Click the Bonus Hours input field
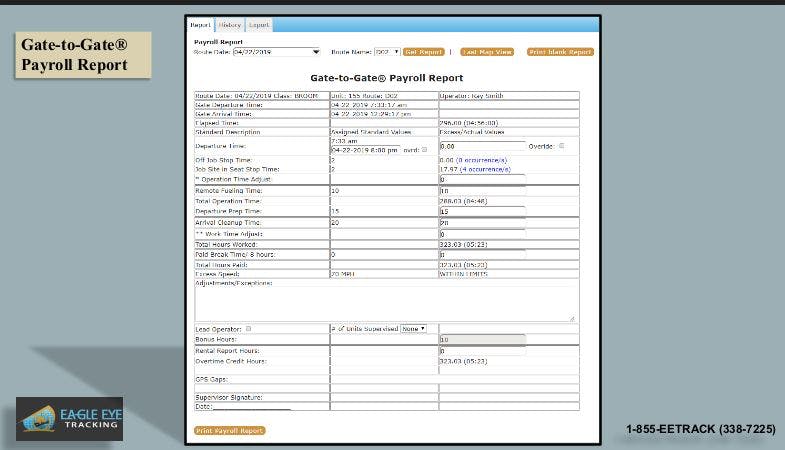Screen dimensions: 785x450 [x=483, y=340]
